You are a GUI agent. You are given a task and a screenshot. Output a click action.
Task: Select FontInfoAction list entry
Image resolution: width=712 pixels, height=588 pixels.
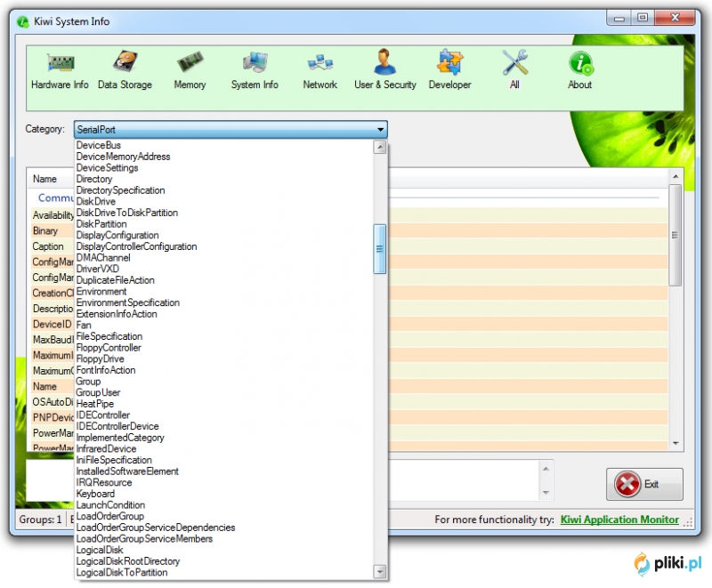tap(224, 370)
